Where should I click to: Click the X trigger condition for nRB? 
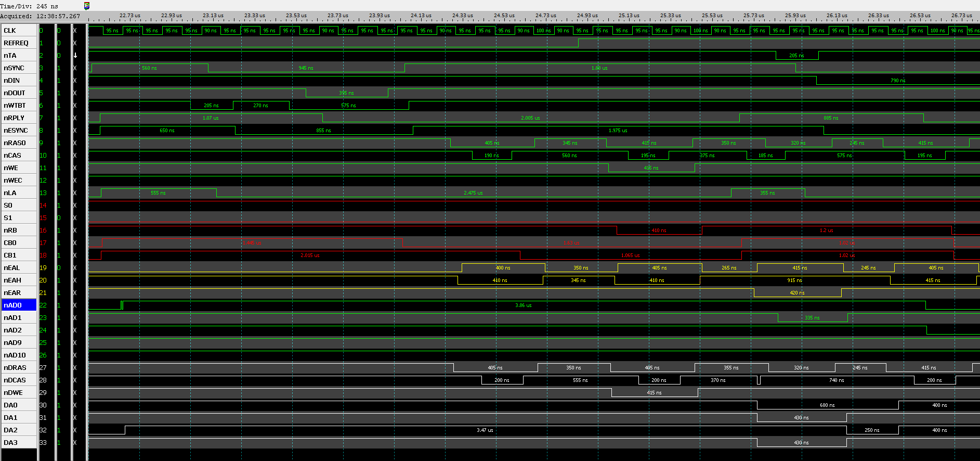pyautogui.click(x=75, y=230)
